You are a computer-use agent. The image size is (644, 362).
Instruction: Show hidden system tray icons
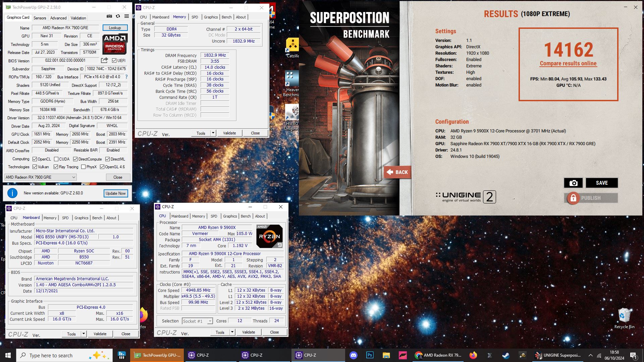coord(590,355)
